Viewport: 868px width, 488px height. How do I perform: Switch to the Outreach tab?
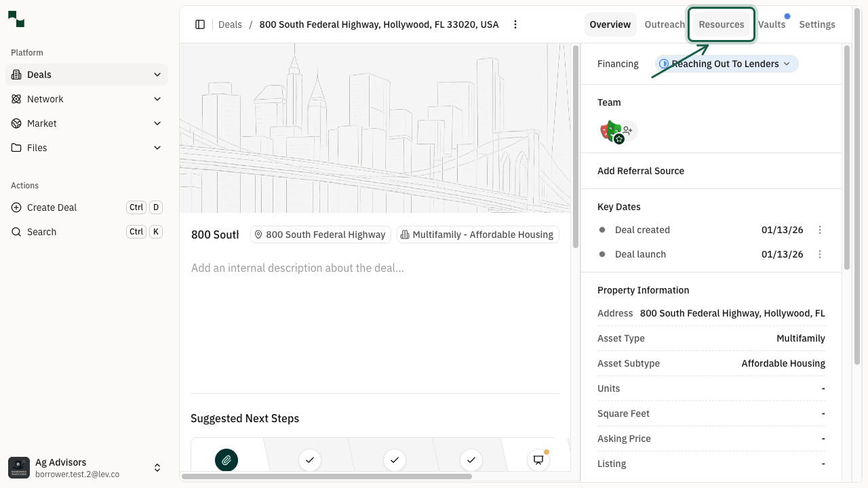click(665, 24)
